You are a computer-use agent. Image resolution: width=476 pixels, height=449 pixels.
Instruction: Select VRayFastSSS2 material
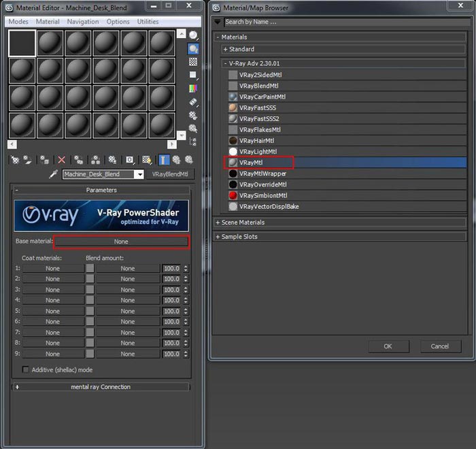click(x=347, y=119)
